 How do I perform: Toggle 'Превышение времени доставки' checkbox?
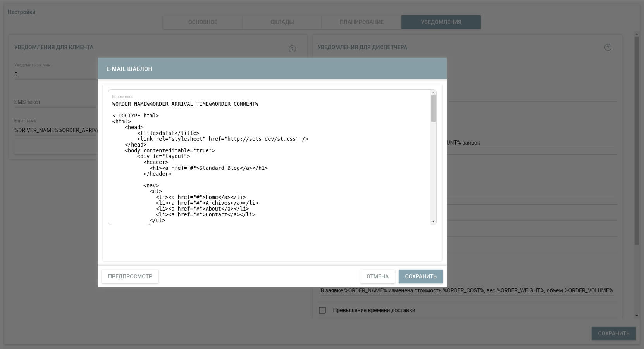point(322,310)
